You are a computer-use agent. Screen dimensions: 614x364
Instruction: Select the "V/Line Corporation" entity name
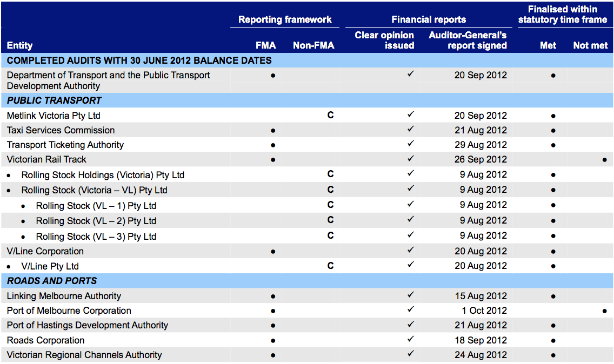(x=45, y=251)
